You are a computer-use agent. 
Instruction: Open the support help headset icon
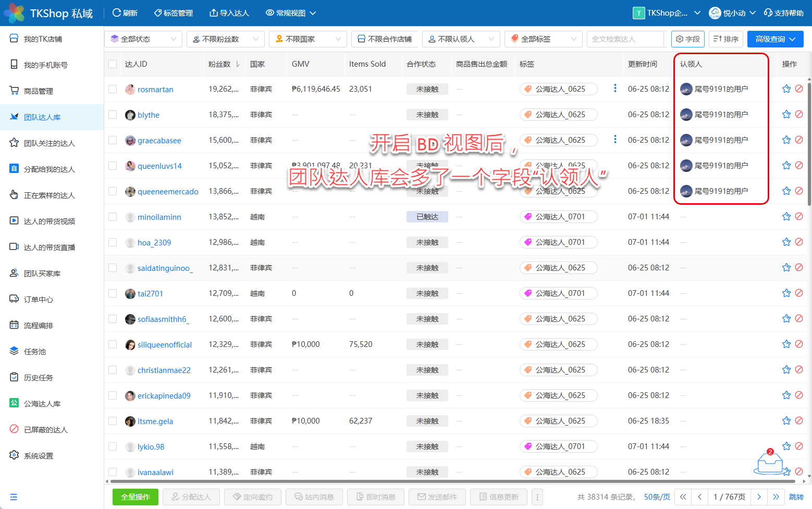[x=768, y=13]
